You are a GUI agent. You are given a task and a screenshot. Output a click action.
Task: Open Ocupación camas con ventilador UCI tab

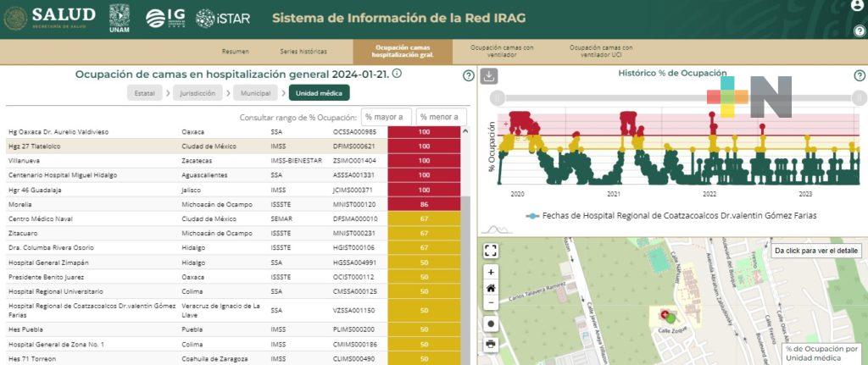601,52
